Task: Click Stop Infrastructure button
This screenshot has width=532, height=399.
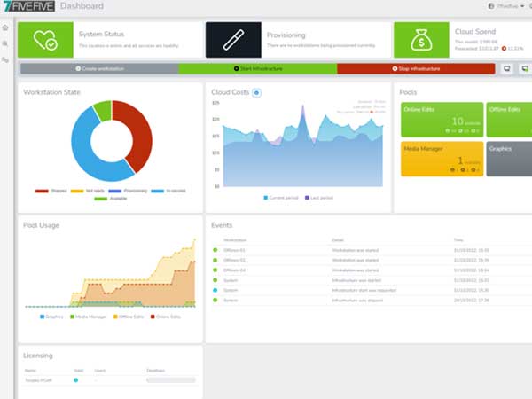Action: pos(416,68)
